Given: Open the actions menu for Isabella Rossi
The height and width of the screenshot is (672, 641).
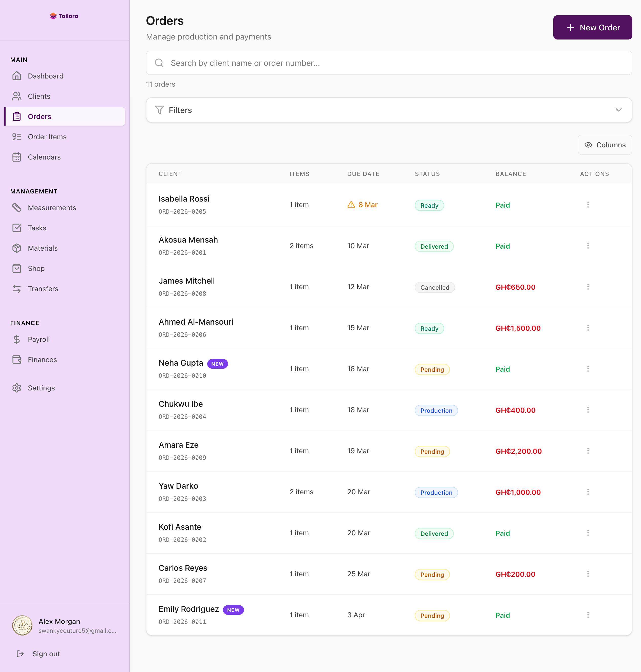Looking at the screenshot, I should pos(588,205).
